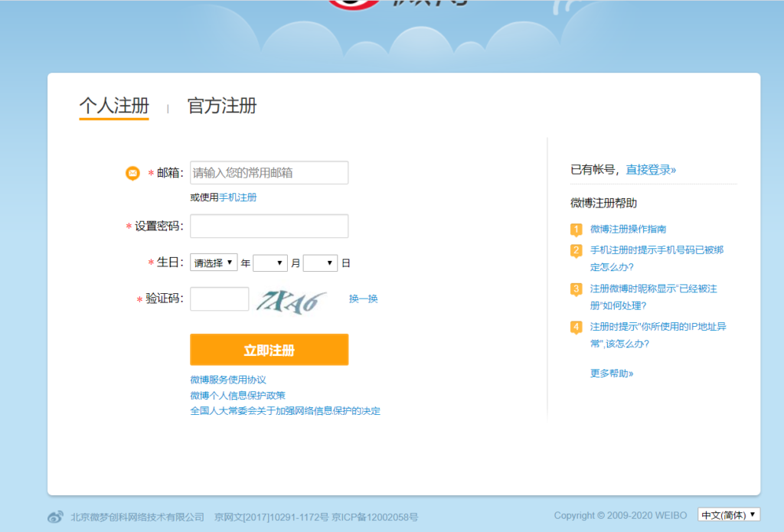784x532 pixels.
Task: Click the 微博注册帮助 heading
Action: pyautogui.click(x=603, y=203)
